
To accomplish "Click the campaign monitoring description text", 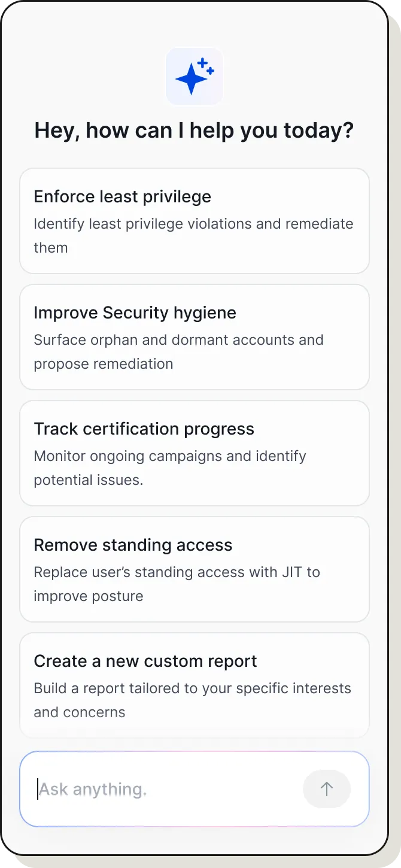I will click(x=170, y=468).
